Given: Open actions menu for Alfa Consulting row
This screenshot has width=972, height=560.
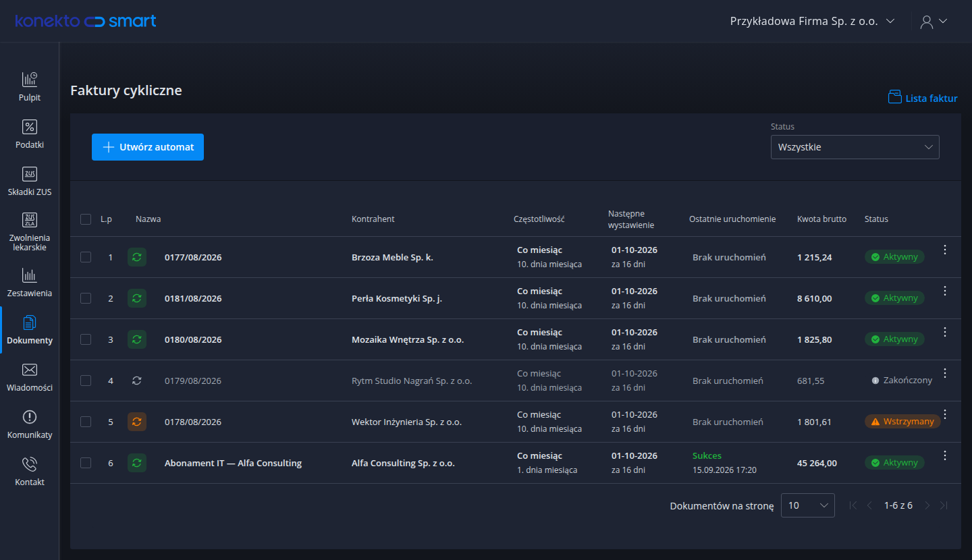Looking at the screenshot, I should 945,455.
